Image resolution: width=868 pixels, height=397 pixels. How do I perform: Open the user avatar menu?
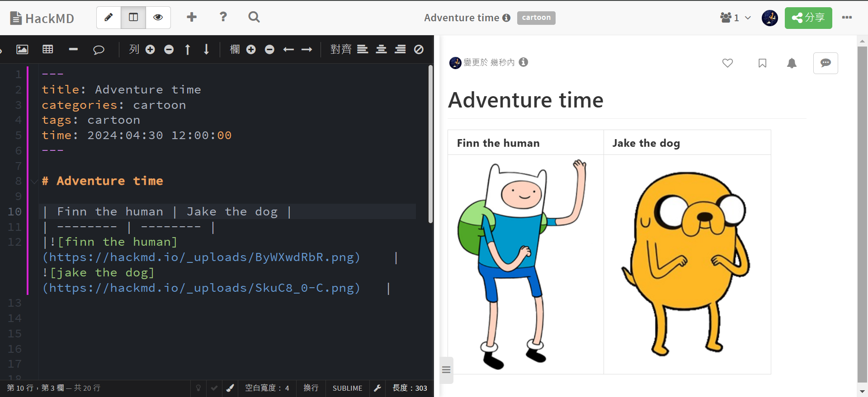pyautogui.click(x=769, y=18)
